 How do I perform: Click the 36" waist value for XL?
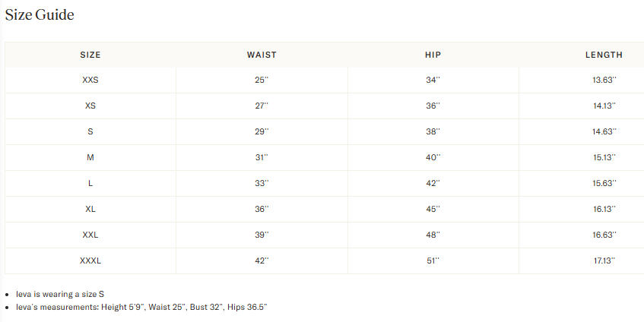pos(262,209)
